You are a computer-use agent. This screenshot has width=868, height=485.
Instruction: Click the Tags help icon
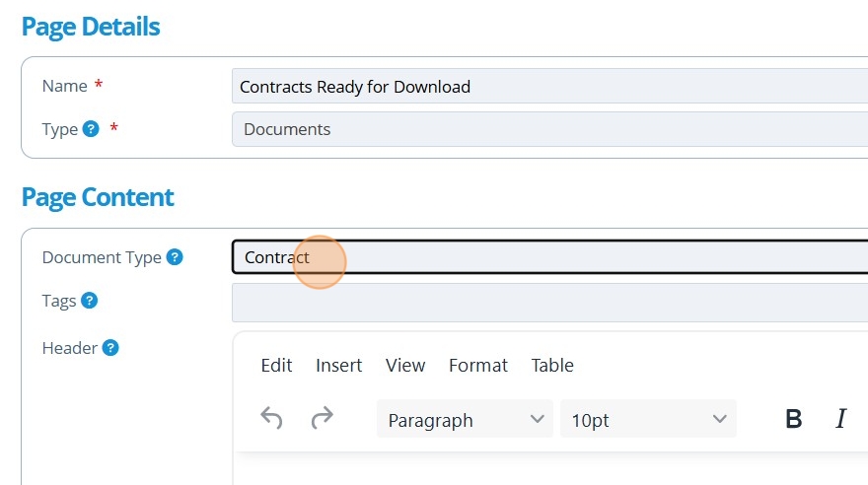click(x=90, y=301)
